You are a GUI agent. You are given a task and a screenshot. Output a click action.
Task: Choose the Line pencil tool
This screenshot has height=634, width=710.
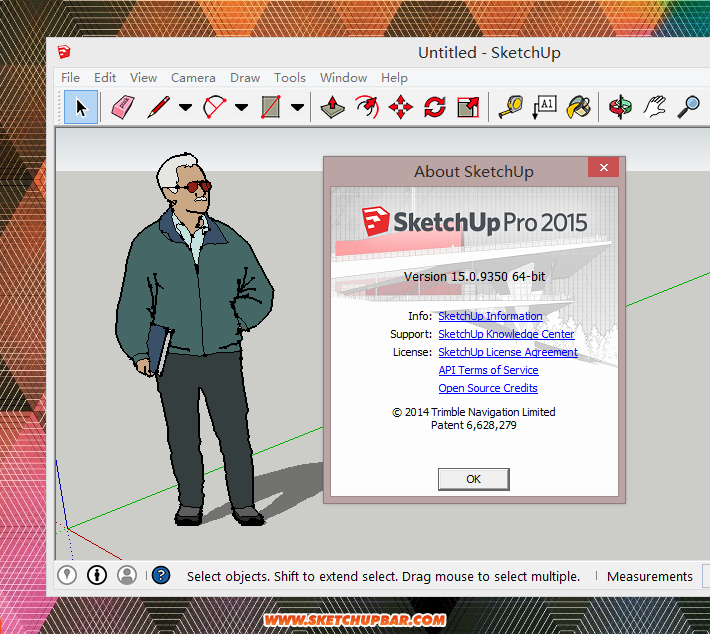159,107
